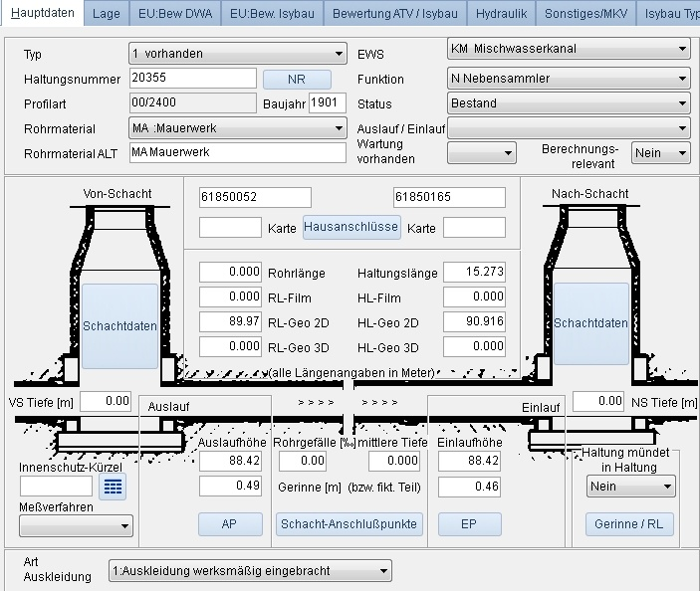Click the EP button under Einlauf

469,524
